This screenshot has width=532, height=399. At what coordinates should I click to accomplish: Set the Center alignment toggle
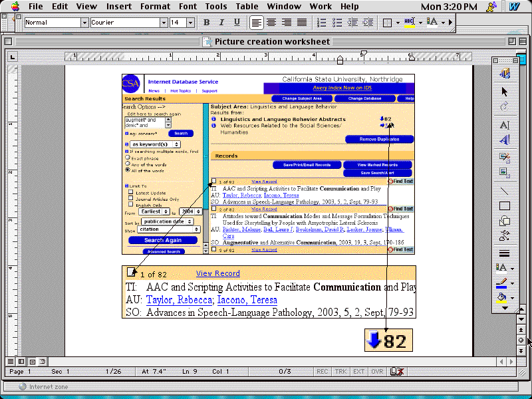click(x=271, y=23)
